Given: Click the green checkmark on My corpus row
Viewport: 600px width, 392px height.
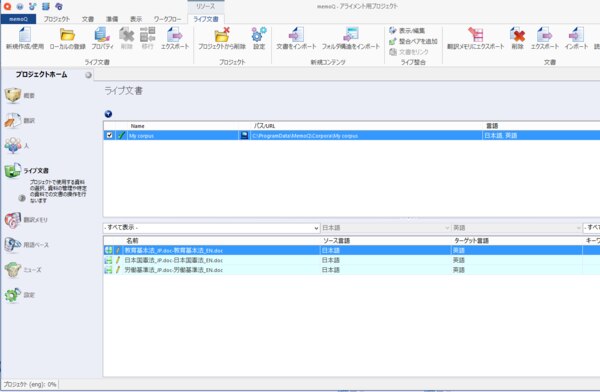Looking at the screenshot, I should pos(121,135).
